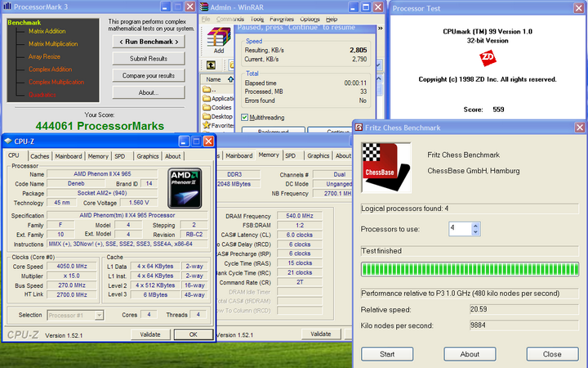The height and width of the screenshot is (368, 588).
Task: Open the WinRAR File menu
Action: [206, 19]
